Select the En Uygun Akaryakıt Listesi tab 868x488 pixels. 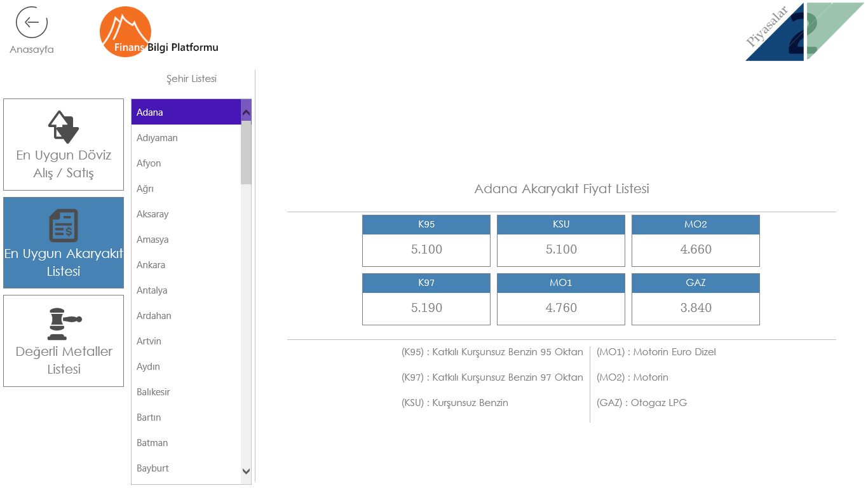[x=64, y=243]
